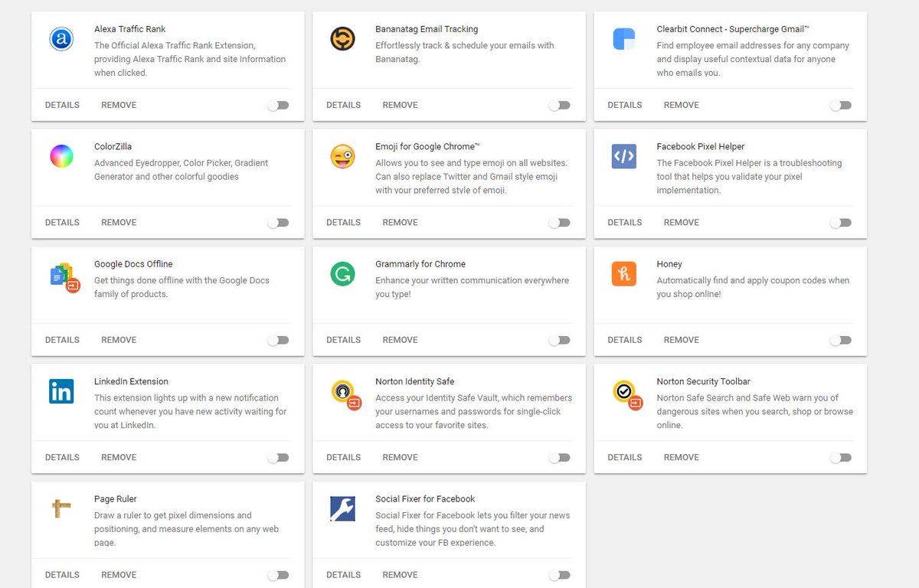Click the Social Fixer wrench icon
This screenshot has height=588, width=919.
[342, 508]
